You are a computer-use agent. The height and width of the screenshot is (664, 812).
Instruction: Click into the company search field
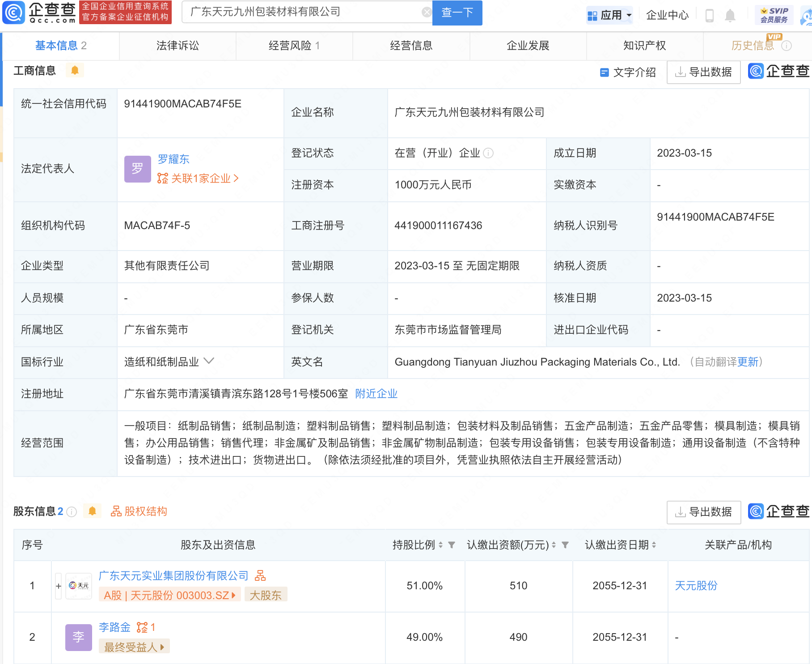pyautogui.click(x=304, y=12)
